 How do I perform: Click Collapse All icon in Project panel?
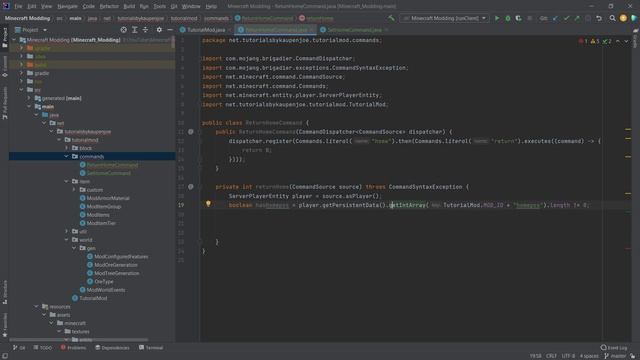click(145, 30)
